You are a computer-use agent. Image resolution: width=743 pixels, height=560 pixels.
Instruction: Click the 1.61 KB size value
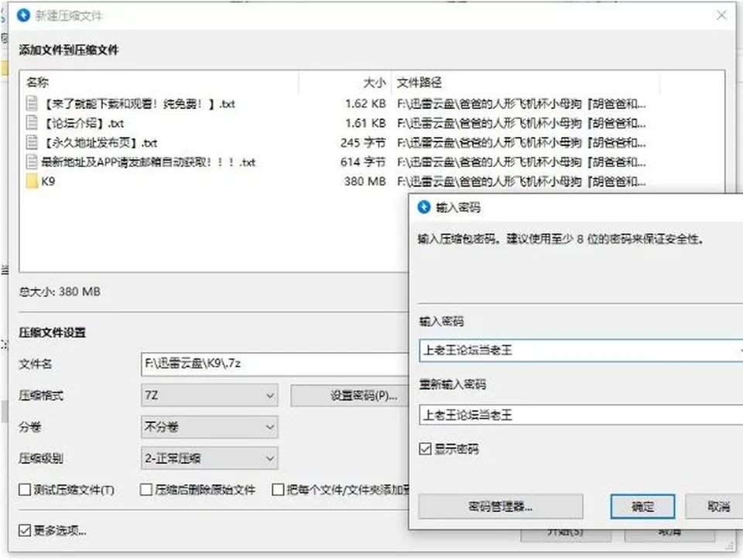pyautogui.click(x=365, y=123)
